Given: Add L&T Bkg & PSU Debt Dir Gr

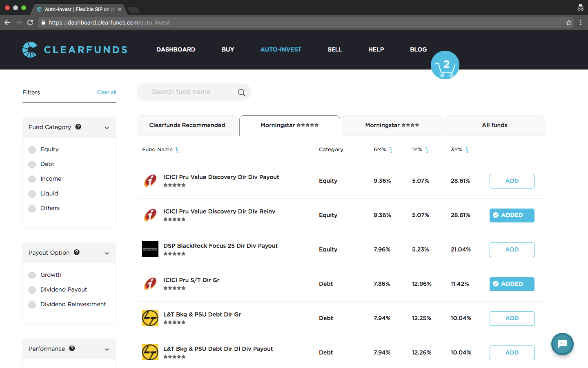Looking at the screenshot, I should (512, 319).
